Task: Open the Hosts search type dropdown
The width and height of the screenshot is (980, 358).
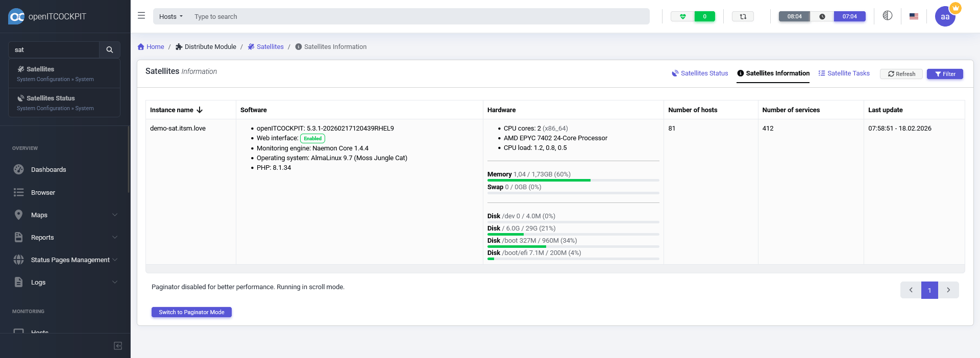Action: (170, 17)
